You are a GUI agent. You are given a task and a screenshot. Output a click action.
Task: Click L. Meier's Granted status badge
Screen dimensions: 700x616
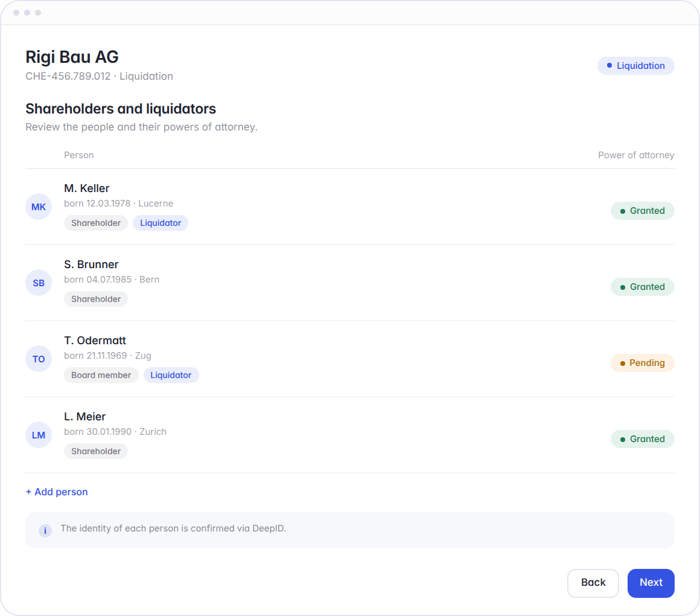(643, 438)
